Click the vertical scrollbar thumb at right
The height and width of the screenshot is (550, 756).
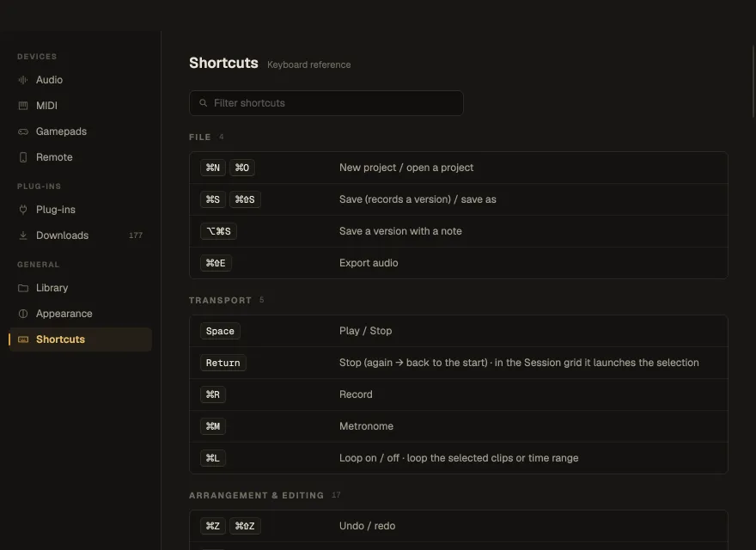pyautogui.click(x=753, y=81)
